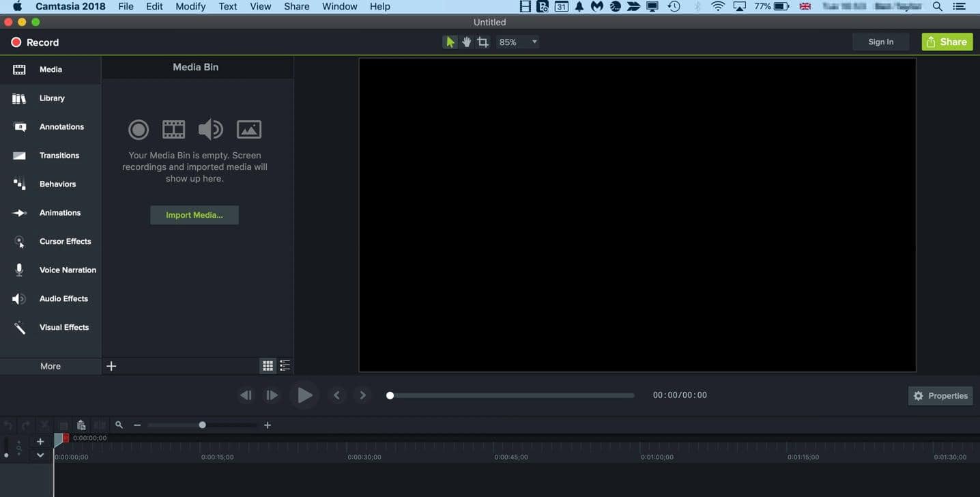
Task: Open the Media tab in sidebar
Action: click(x=51, y=70)
